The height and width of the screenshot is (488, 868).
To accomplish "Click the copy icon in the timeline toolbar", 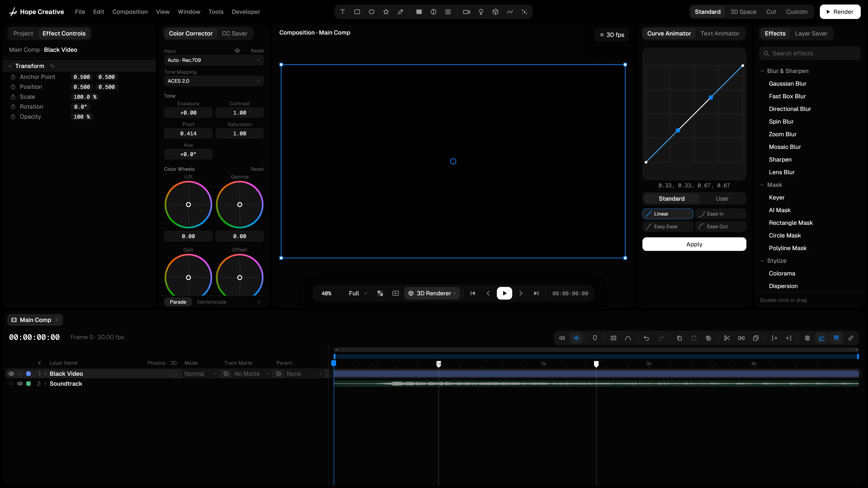I will [679, 338].
